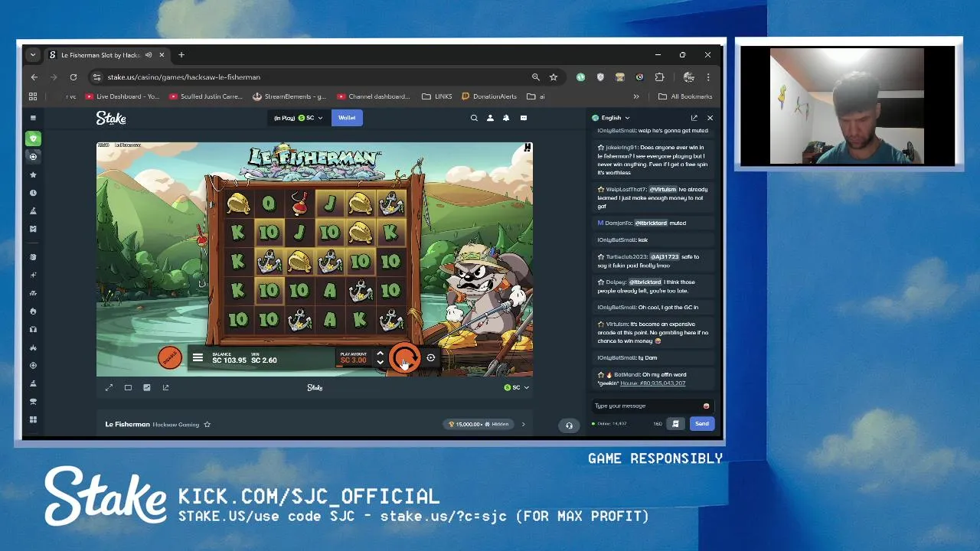Toggle the chat icon in the Stake header
The image size is (980, 551).
pos(524,118)
